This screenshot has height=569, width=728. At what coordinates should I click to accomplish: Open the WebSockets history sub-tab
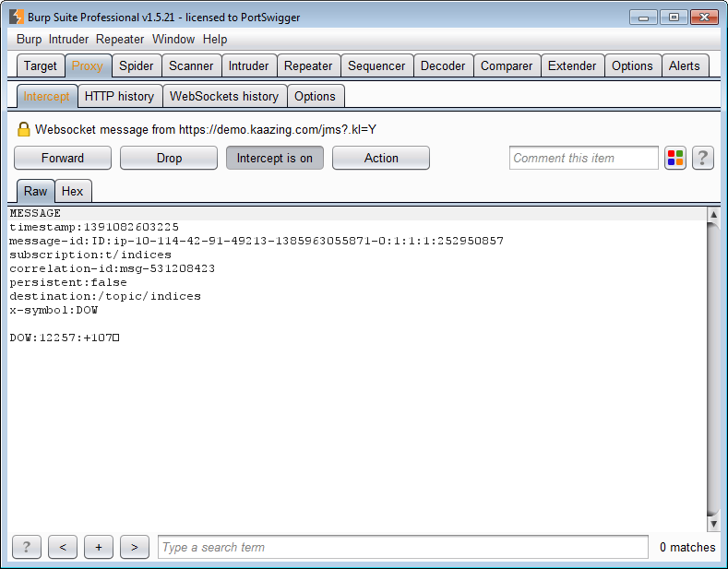click(x=224, y=96)
